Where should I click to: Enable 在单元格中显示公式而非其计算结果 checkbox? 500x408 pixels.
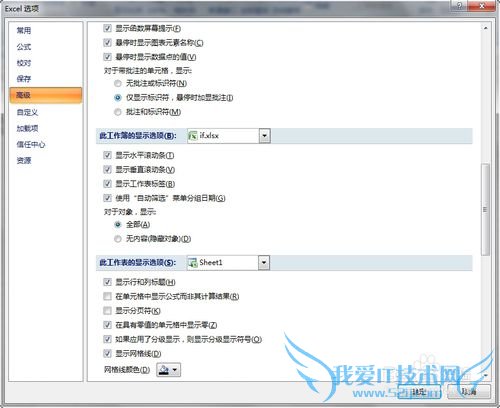[x=107, y=296]
